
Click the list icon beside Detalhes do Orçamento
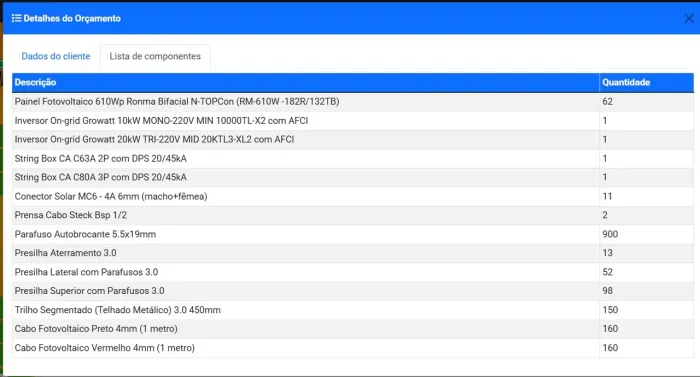pos(17,18)
